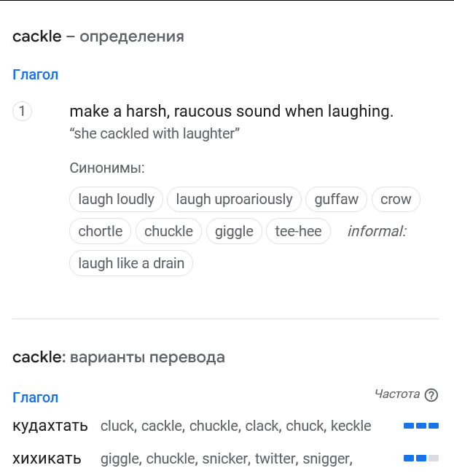Select the 'laugh loudly' synonym chip

(x=116, y=200)
